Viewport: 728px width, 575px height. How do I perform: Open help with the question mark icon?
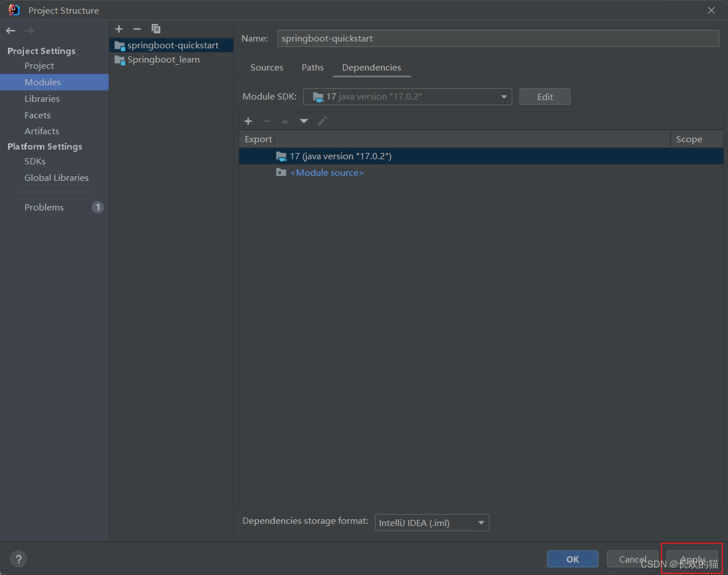pos(19,559)
